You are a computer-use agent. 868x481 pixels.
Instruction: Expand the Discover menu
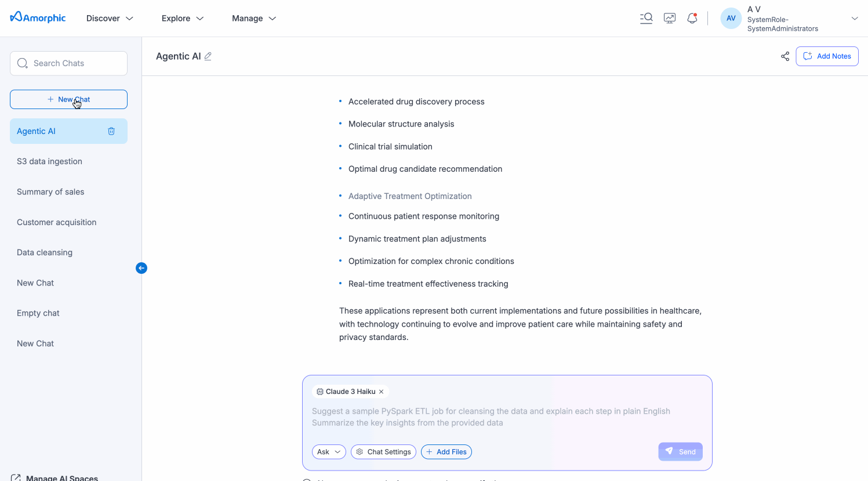click(110, 19)
